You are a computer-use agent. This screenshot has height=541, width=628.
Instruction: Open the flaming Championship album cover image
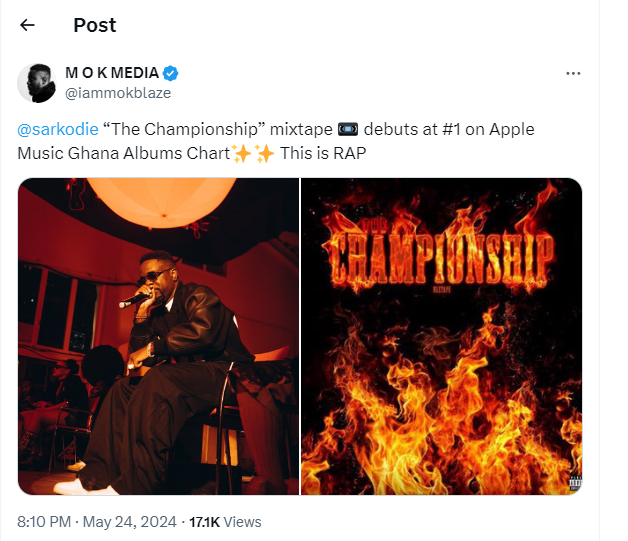tap(441, 336)
